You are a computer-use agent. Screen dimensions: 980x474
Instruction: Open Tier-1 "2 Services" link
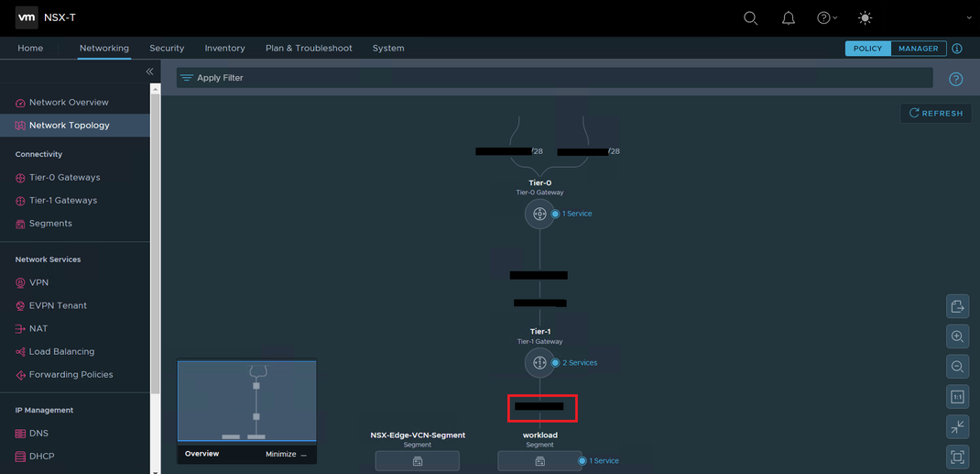[580, 363]
